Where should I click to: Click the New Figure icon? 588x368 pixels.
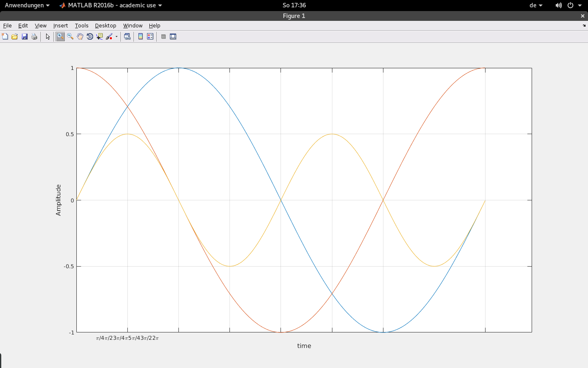(5, 36)
